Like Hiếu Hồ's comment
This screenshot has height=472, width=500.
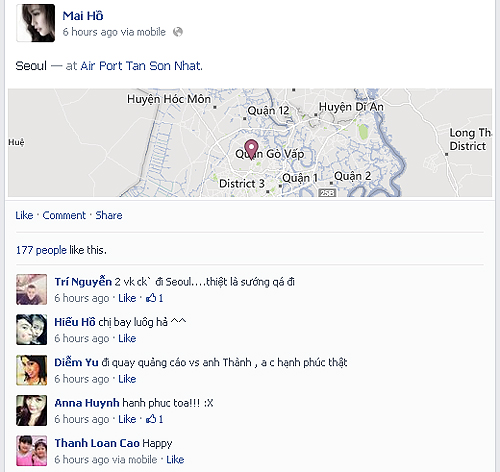coord(127,338)
